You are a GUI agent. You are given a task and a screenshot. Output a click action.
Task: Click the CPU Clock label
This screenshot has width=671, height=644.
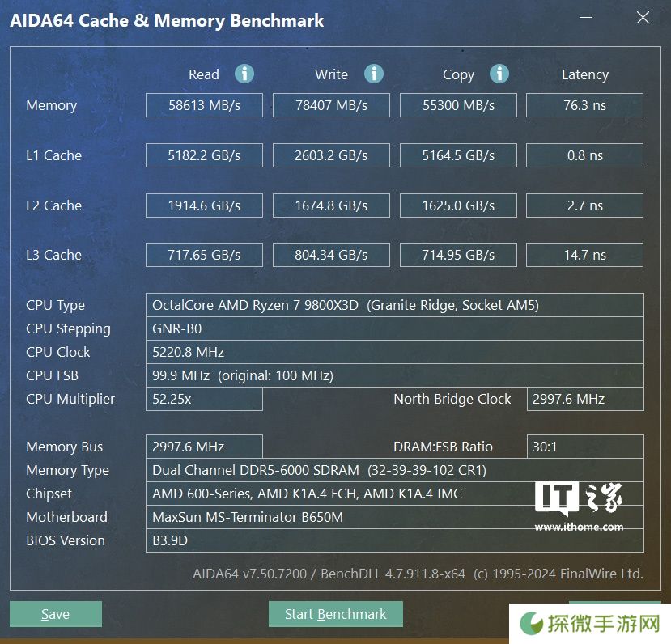pyautogui.click(x=57, y=353)
